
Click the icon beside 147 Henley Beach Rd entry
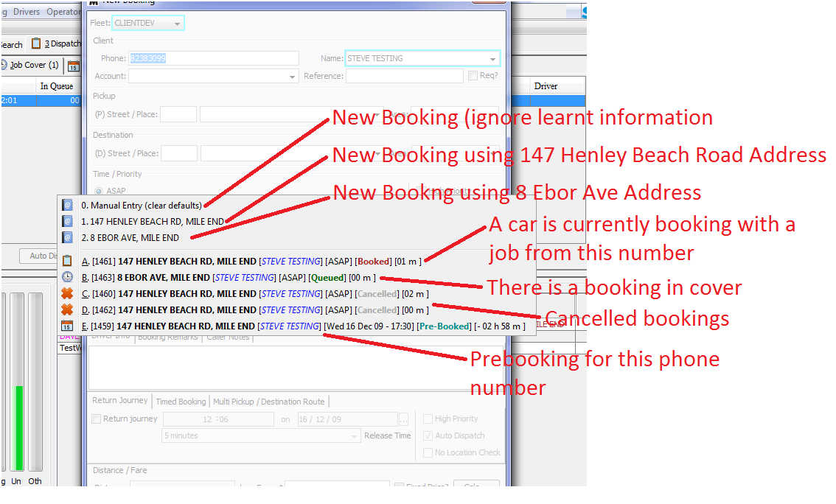[67, 221]
